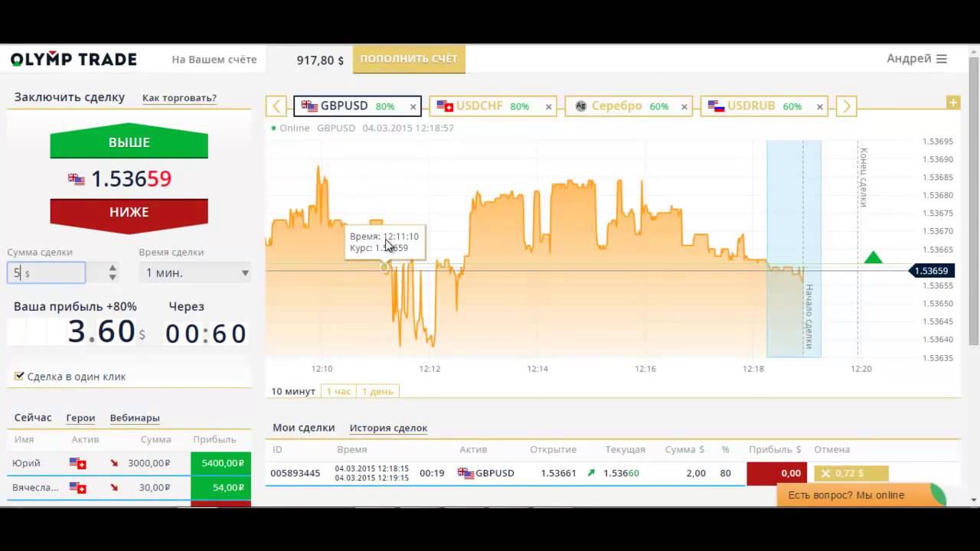980x551 pixels.
Task: Click the flag icon in Юрий row
Action: point(77,463)
